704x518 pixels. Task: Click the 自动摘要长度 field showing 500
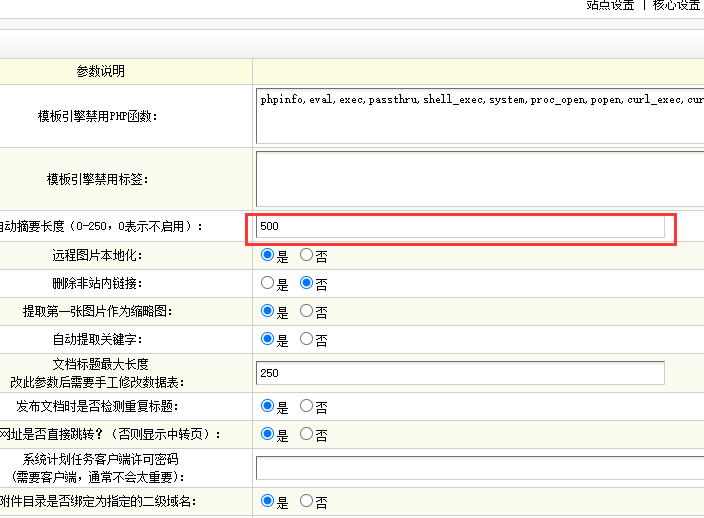coord(460,227)
